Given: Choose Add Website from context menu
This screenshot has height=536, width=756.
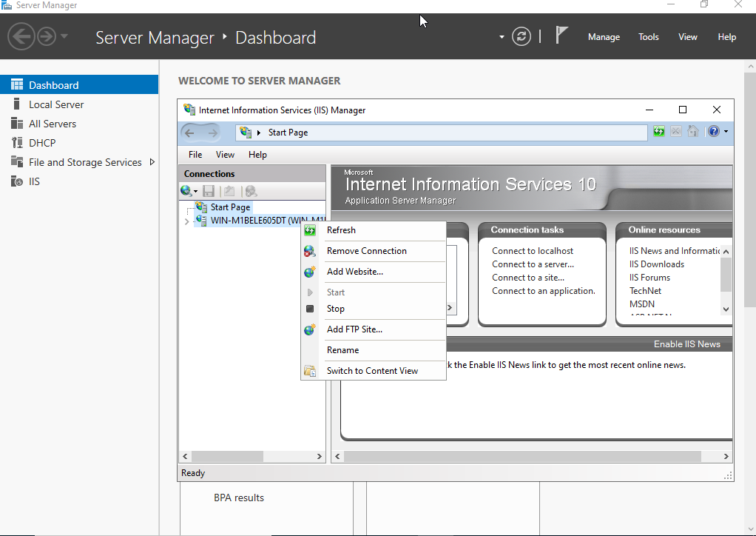Looking at the screenshot, I should click(x=373, y=272).
